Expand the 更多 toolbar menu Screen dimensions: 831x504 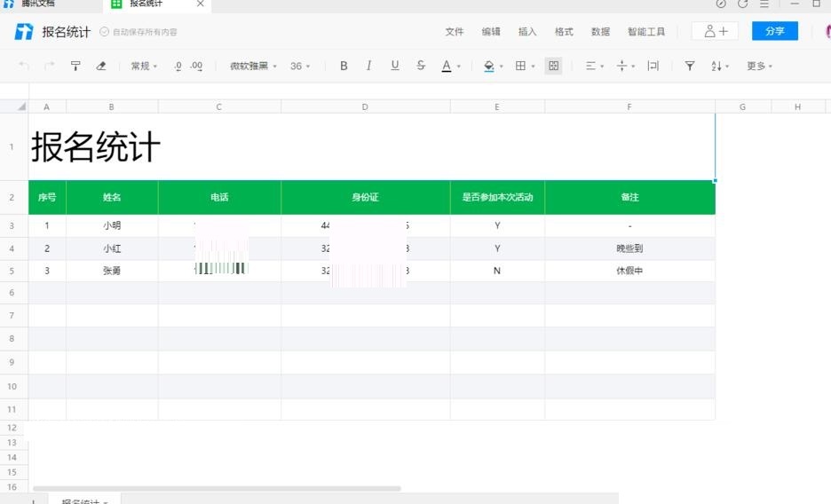759,66
